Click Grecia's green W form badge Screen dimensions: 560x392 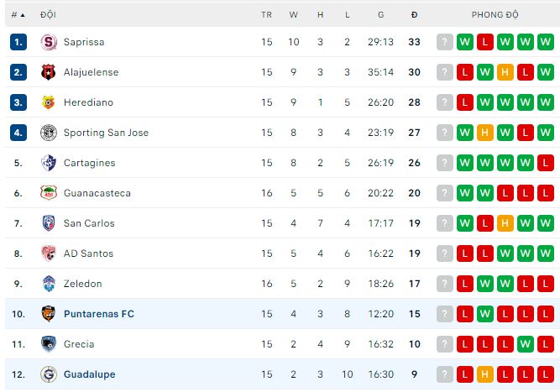click(x=526, y=344)
